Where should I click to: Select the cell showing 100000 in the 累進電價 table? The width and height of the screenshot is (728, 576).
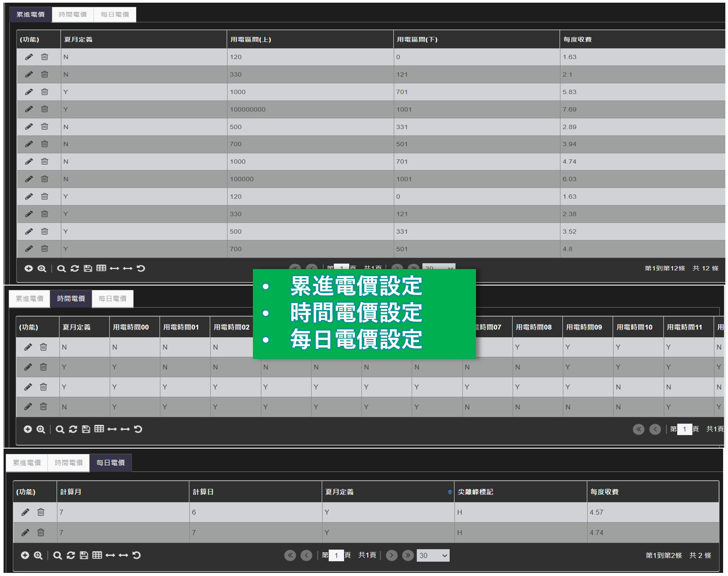pos(310,179)
